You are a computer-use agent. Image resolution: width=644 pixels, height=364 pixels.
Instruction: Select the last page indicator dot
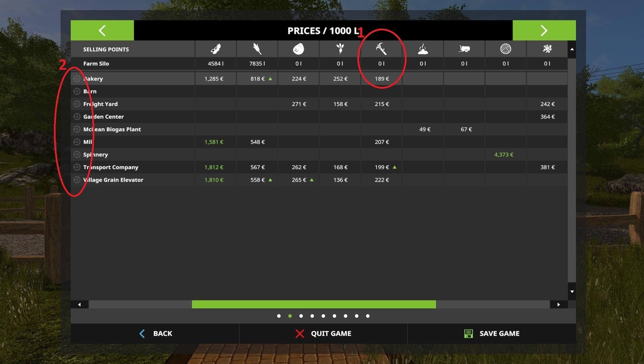(x=368, y=316)
